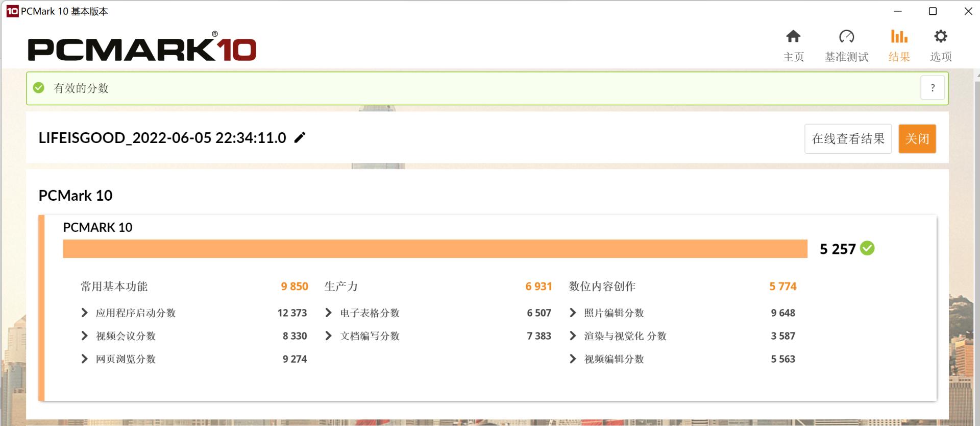The height and width of the screenshot is (426, 980).
Task: Click 生产力 heading
Action: pyautogui.click(x=341, y=287)
